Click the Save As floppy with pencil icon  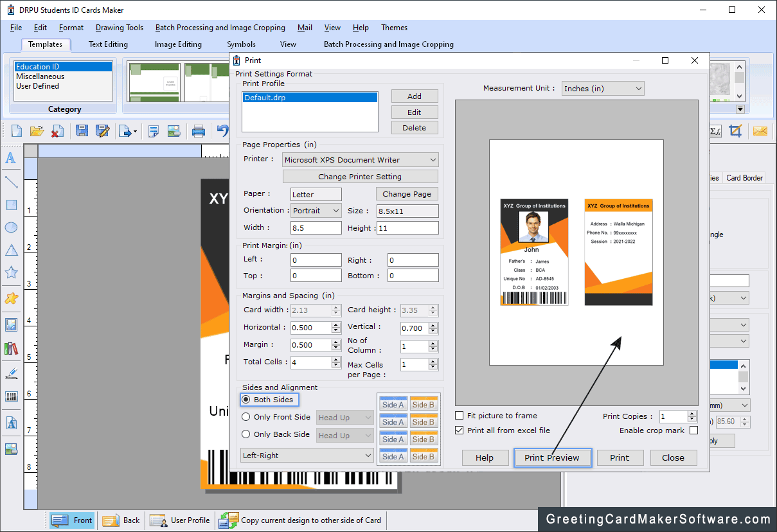pos(102,131)
